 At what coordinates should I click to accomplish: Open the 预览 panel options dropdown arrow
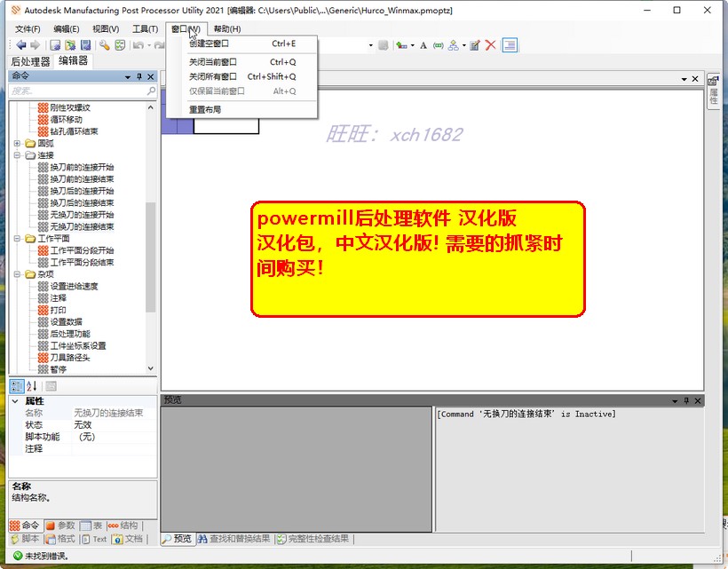[675, 401]
